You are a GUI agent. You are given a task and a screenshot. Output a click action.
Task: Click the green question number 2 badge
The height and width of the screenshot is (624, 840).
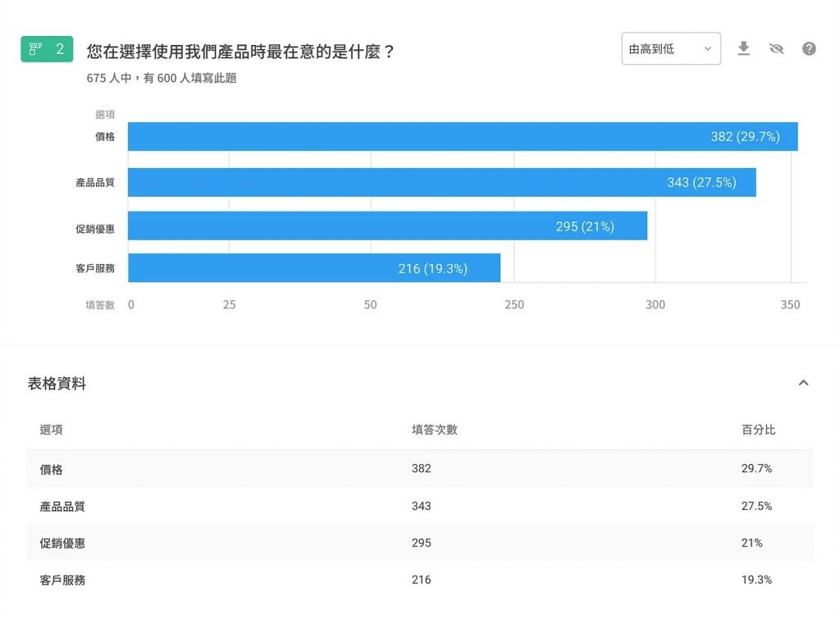[47, 49]
